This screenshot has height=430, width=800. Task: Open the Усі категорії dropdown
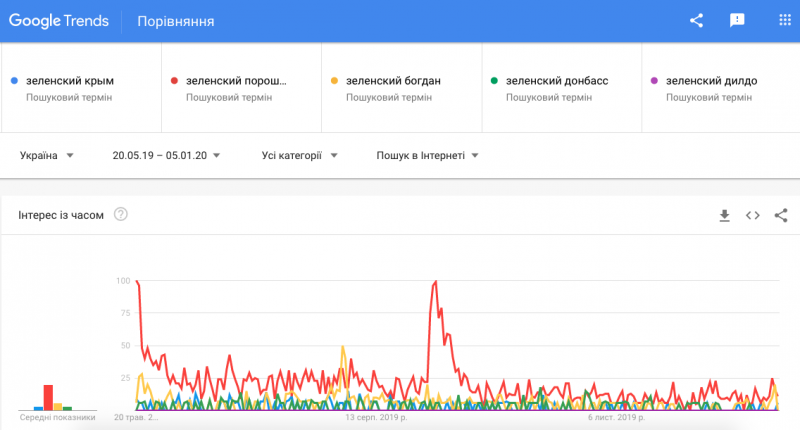pos(299,155)
